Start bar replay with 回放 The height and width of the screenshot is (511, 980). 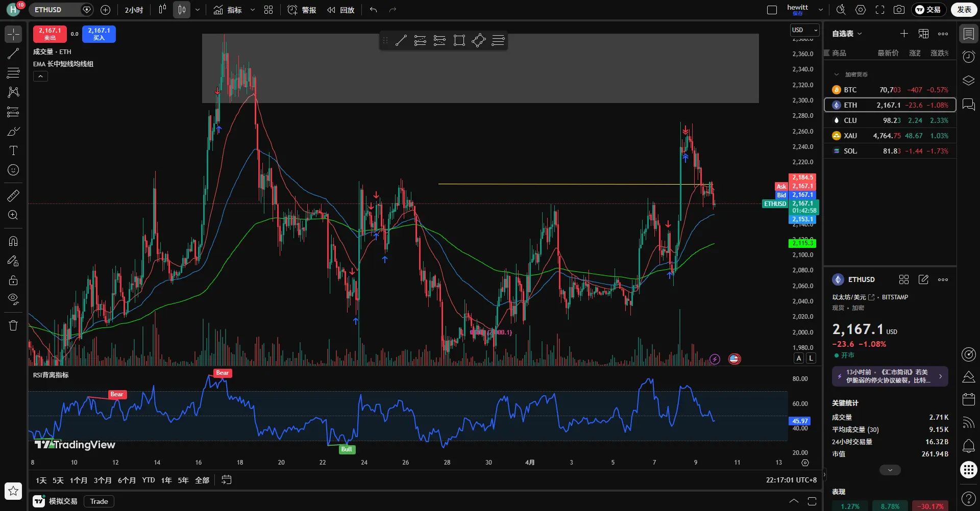click(341, 10)
